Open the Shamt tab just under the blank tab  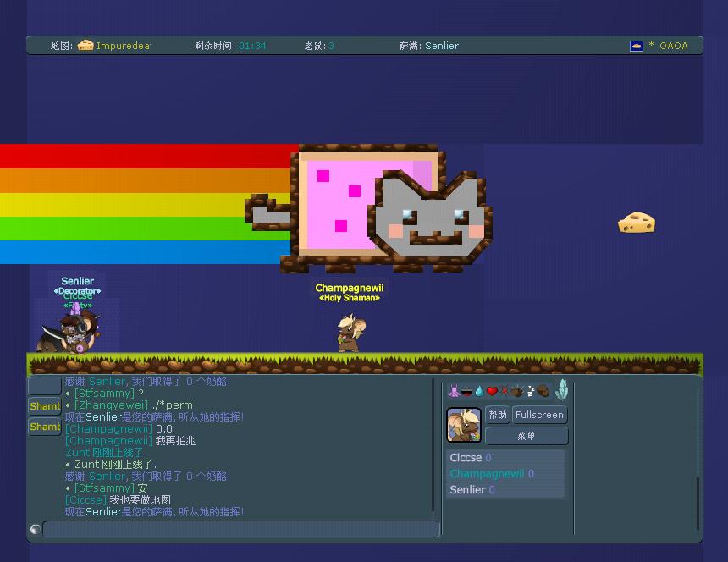point(45,406)
